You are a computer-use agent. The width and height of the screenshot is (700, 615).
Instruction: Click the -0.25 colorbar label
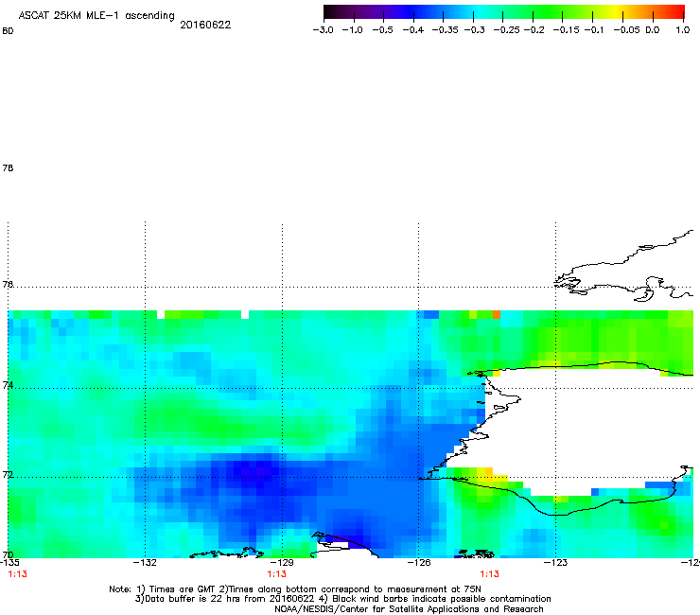[x=506, y=30]
